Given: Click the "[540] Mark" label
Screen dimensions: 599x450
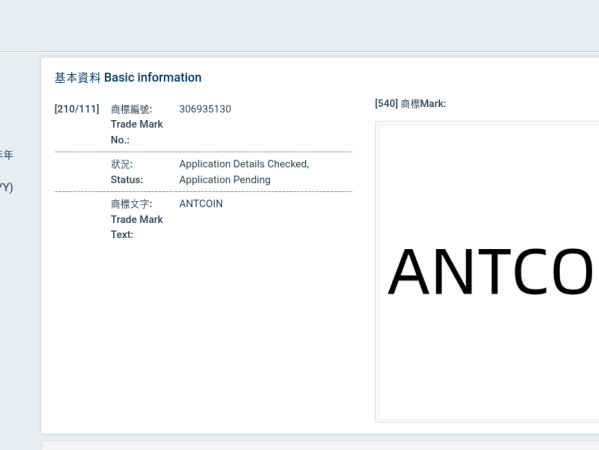Looking at the screenshot, I should pos(410,104).
